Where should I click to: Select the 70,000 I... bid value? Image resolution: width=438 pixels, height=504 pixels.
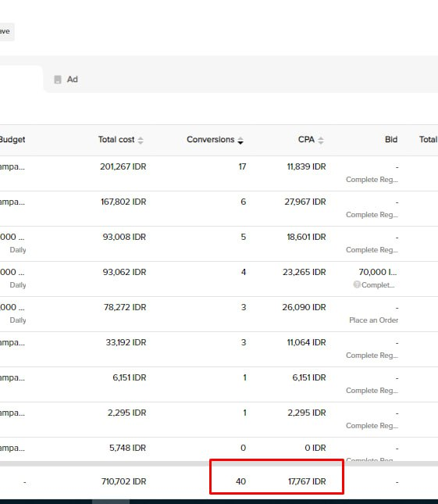(x=378, y=272)
